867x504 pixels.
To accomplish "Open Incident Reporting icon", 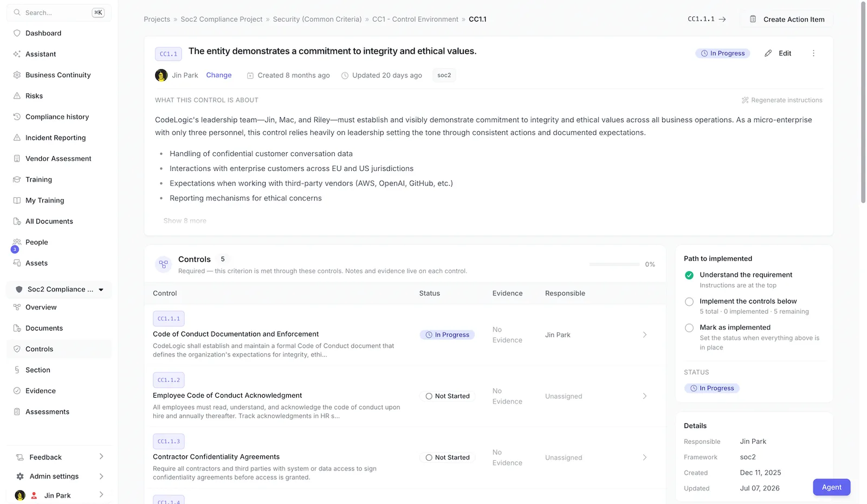I will click(17, 138).
